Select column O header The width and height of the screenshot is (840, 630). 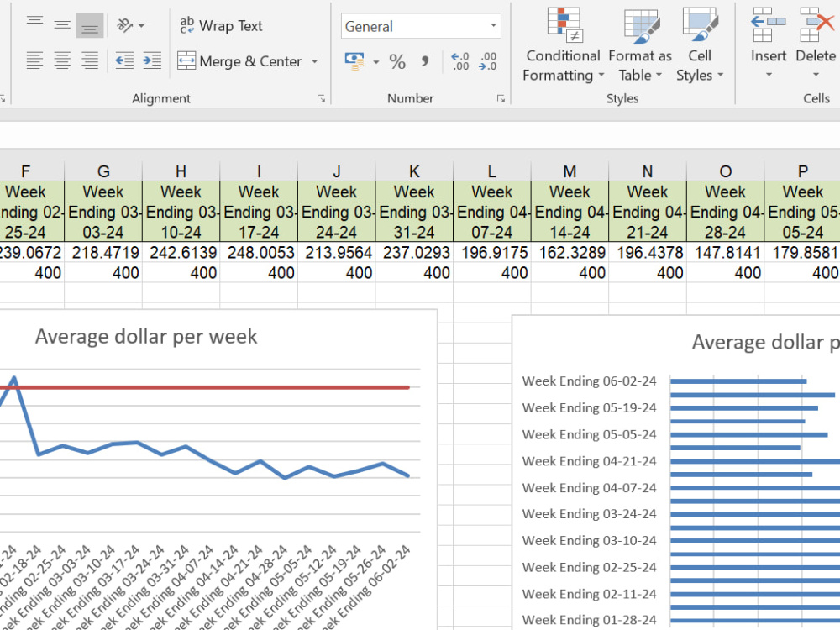click(725, 171)
